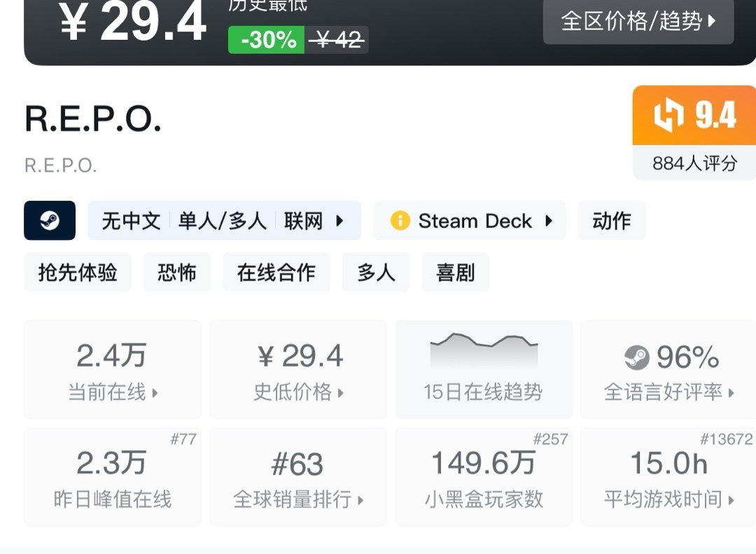Select the 抢先体验 early access tag

pos(78,272)
